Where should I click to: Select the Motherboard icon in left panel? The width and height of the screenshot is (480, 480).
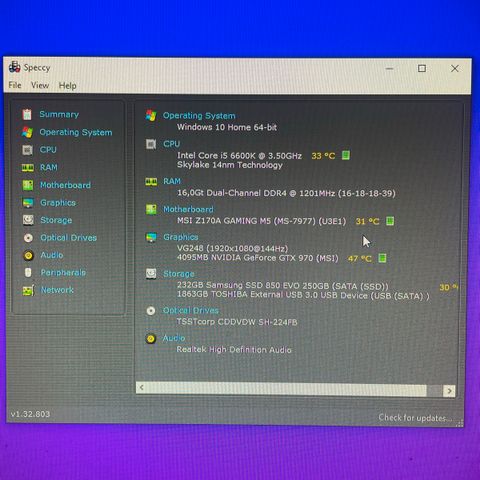[28, 185]
